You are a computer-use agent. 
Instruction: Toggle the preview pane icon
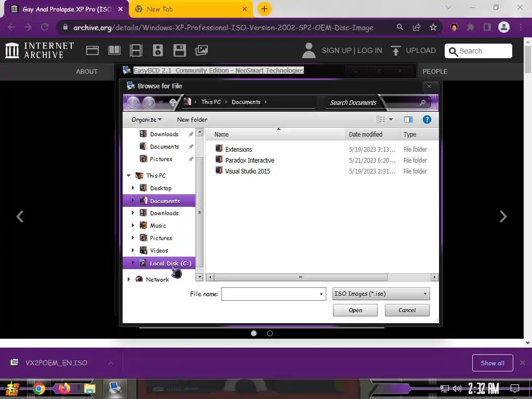(408, 119)
